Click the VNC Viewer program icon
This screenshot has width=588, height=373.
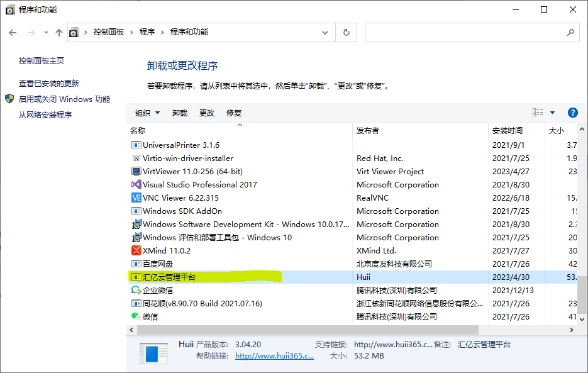(136, 198)
